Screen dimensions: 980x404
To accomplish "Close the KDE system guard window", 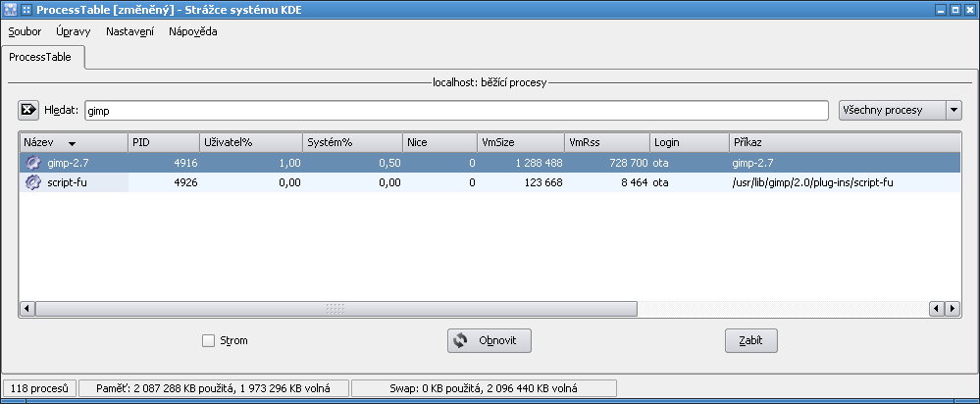I will 969,10.
